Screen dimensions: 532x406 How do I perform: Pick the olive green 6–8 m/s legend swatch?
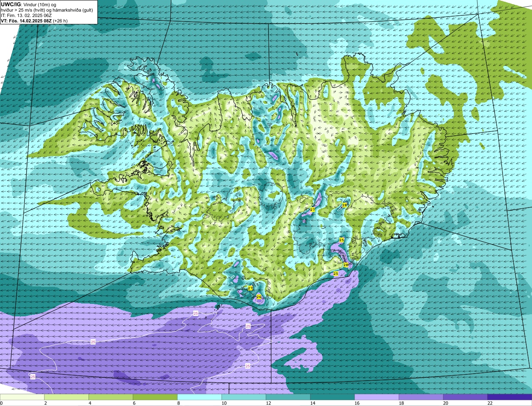155,397
